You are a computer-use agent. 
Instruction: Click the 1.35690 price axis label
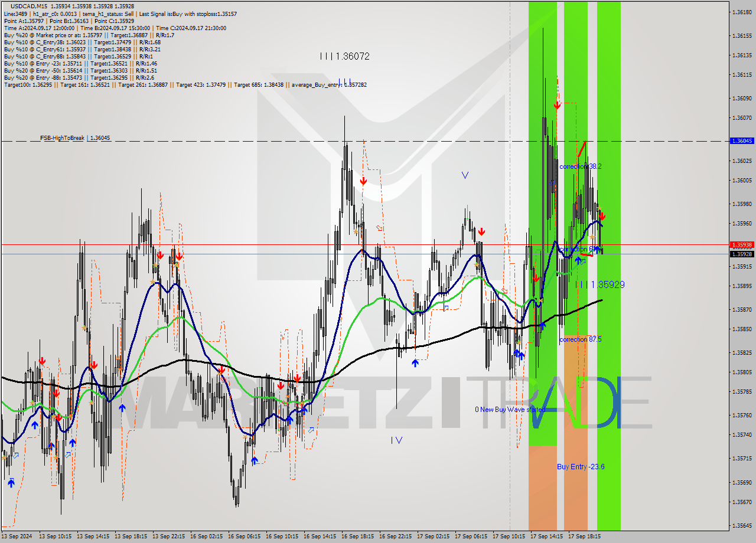coord(742,482)
